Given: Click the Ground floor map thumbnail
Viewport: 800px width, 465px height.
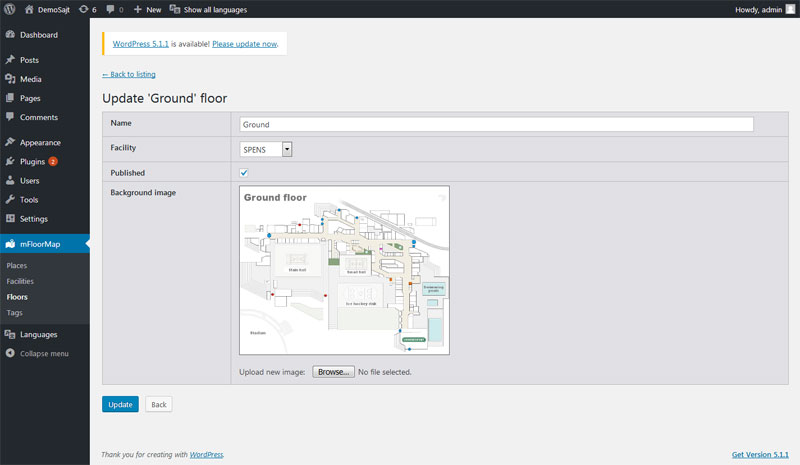Looking at the screenshot, I should [344, 270].
